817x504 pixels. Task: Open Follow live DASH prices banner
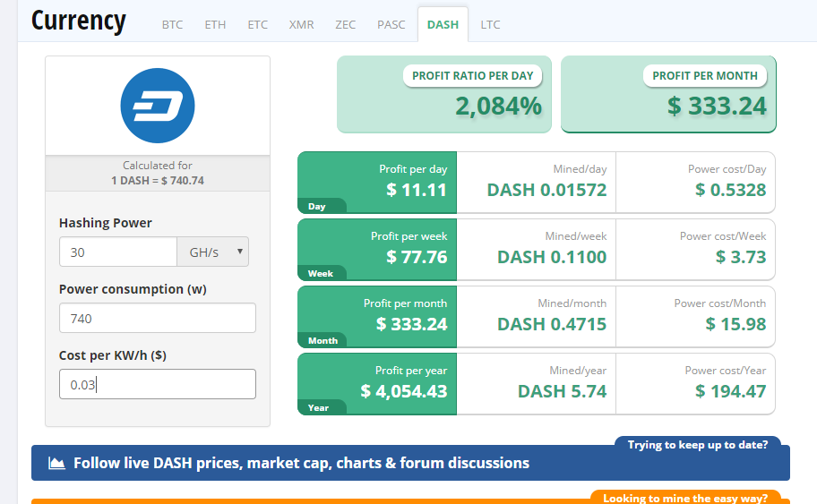[x=410, y=463]
